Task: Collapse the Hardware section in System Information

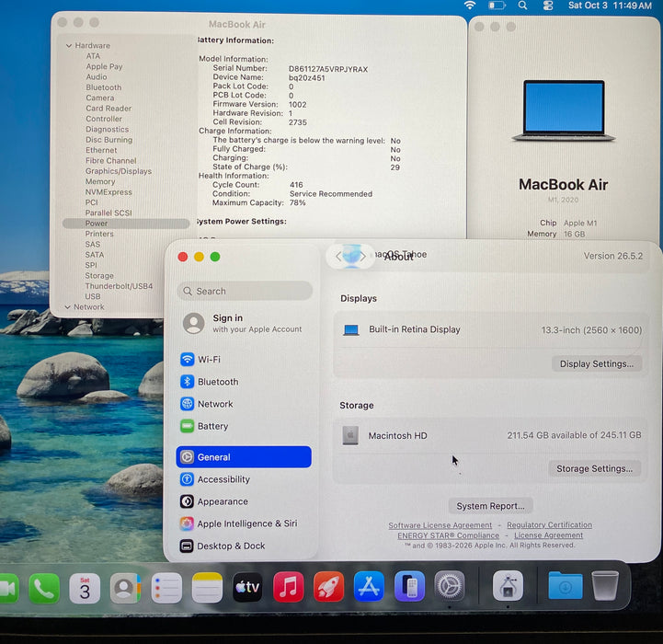Action: coord(68,45)
